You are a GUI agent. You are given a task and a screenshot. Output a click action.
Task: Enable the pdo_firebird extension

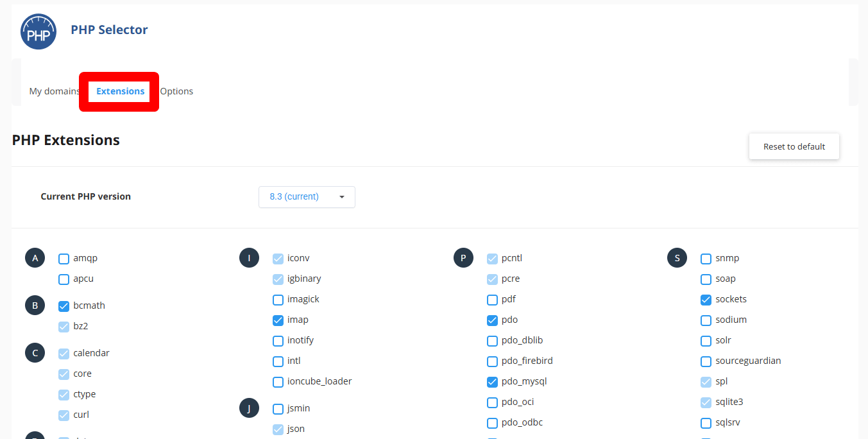pyautogui.click(x=492, y=362)
